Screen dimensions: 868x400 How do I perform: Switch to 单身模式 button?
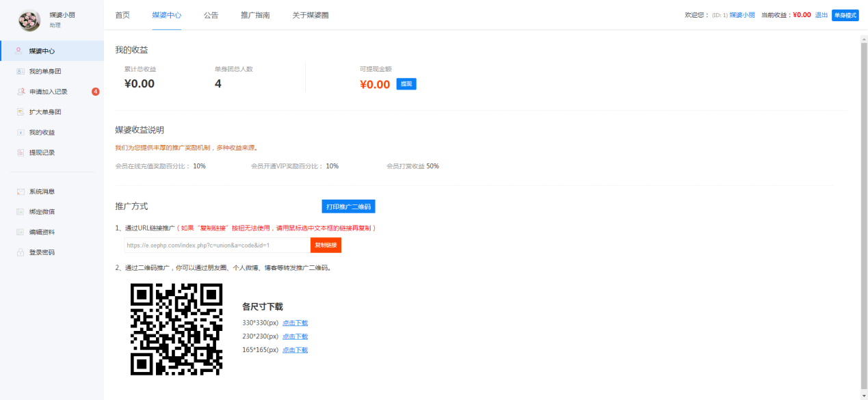coord(845,15)
